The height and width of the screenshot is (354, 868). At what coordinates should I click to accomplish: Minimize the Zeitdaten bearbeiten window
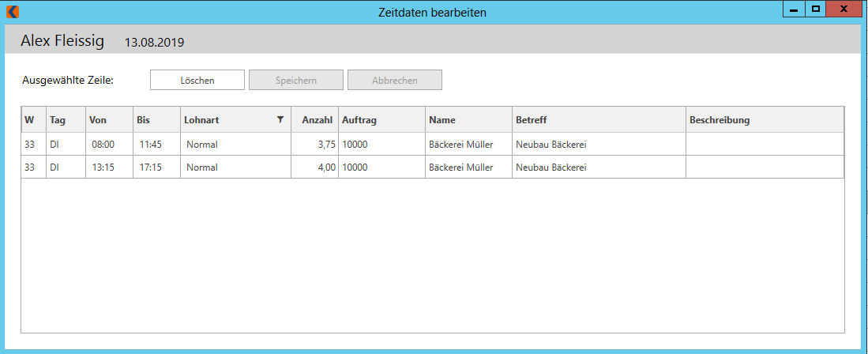tap(794, 9)
